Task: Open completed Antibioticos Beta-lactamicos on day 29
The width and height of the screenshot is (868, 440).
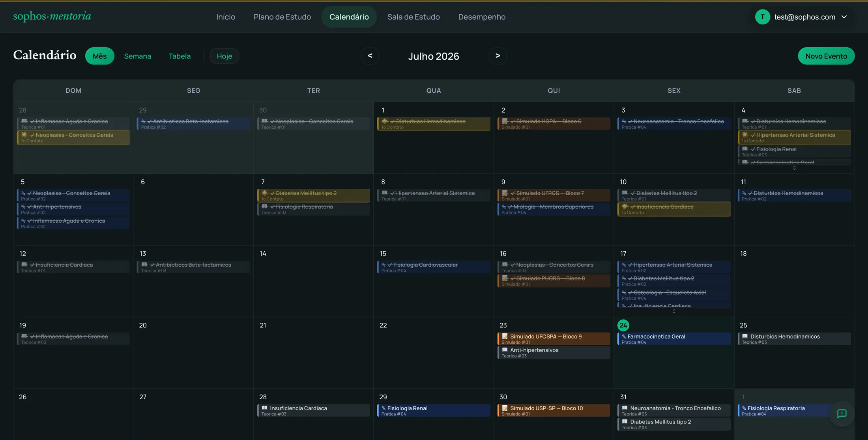Action: point(193,124)
